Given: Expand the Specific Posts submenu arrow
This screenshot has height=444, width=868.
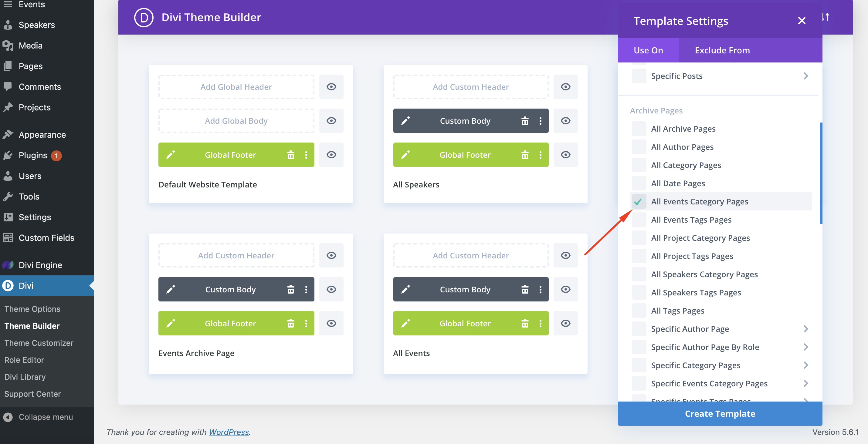Looking at the screenshot, I should coord(806,76).
